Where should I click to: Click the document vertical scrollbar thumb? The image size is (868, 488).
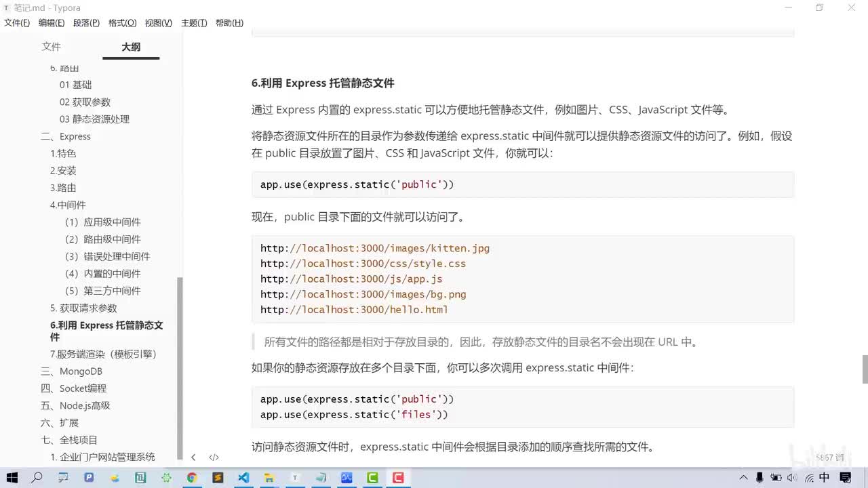865,369
